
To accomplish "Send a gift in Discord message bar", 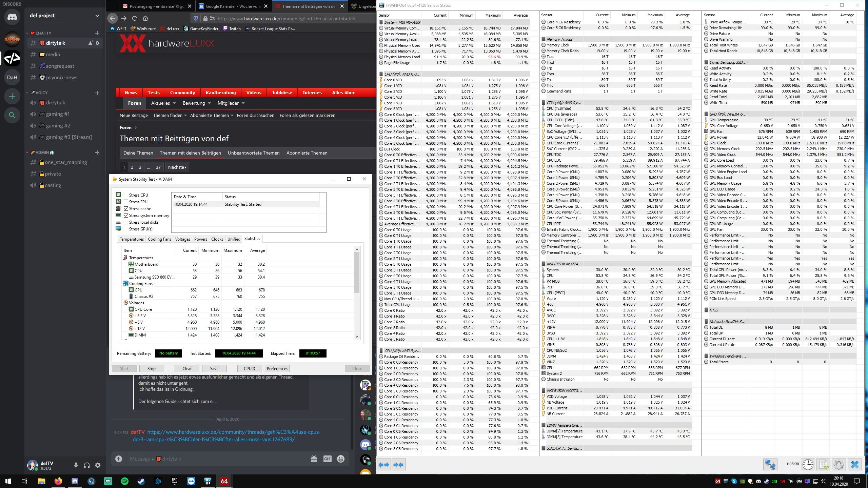I will (314, 459).
